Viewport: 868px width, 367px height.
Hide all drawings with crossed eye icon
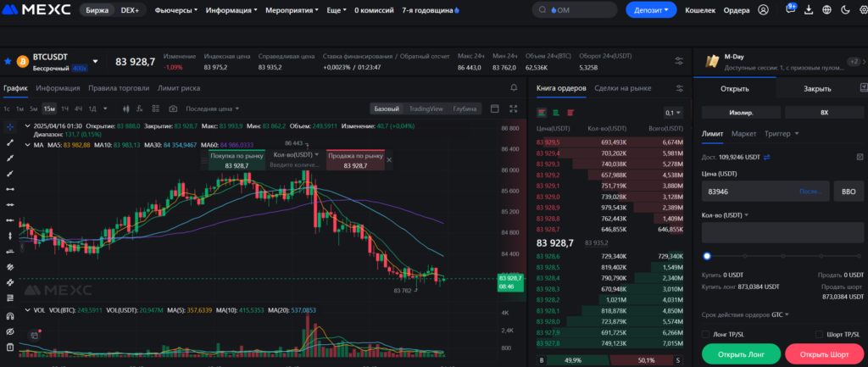coord(10,331)
